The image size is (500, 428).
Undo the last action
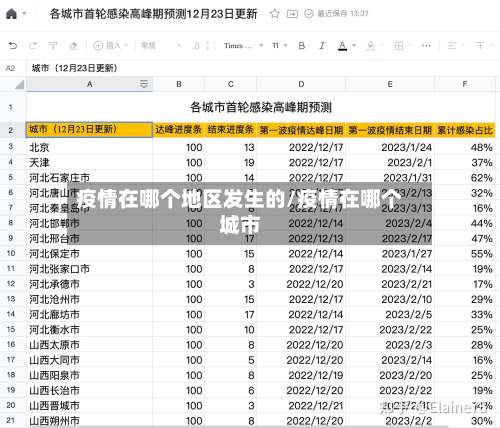[x=13, y=46]
